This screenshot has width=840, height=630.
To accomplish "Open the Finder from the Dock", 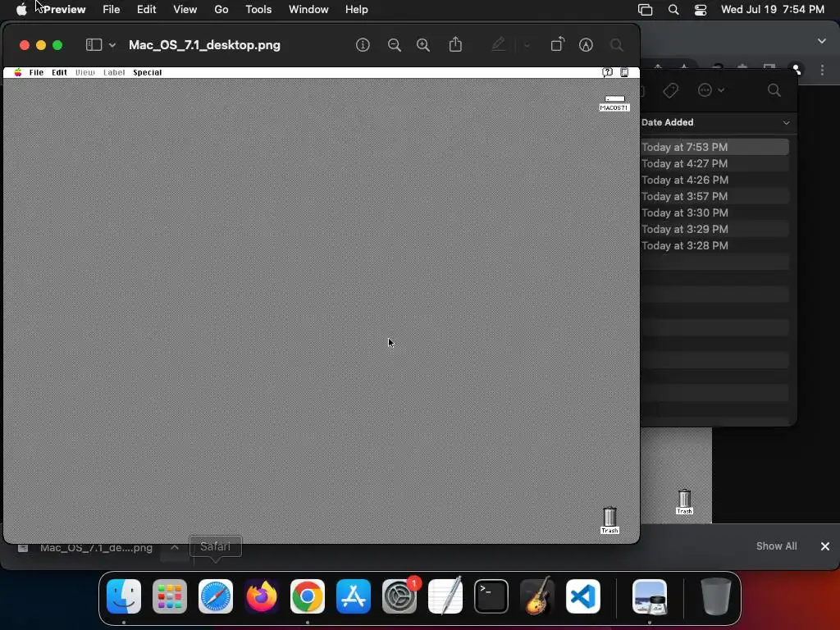I will (x=124, y=596).
